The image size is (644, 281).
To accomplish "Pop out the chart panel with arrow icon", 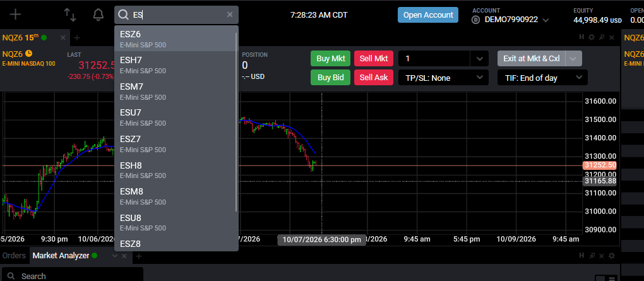I will pyautogui.click(x=602, y=37).
